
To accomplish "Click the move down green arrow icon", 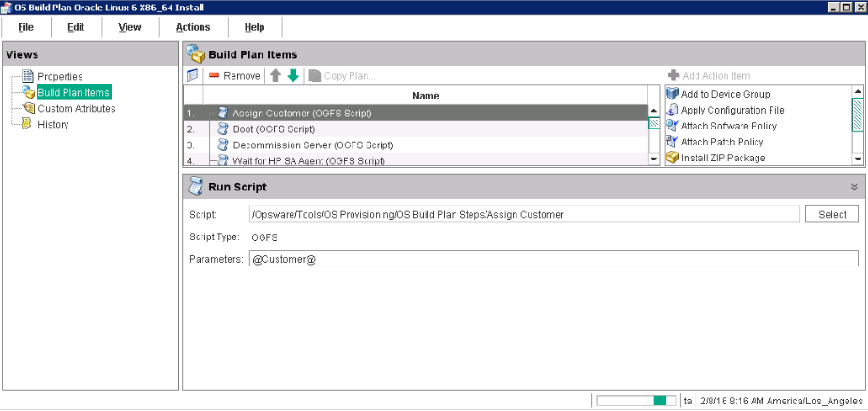I will [x=293, y=76].
